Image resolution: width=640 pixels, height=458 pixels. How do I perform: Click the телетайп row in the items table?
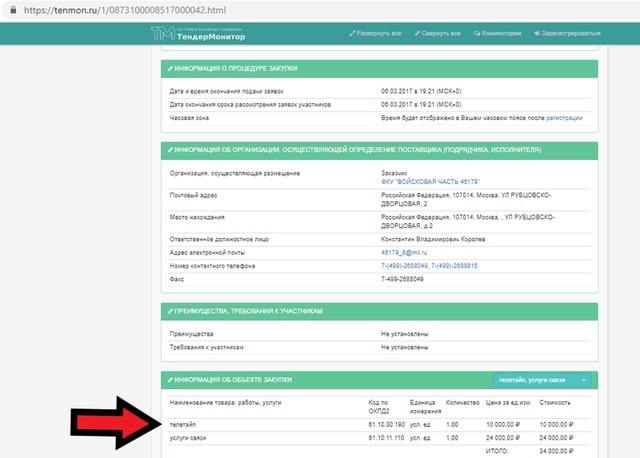pyautogui.click(x=380, y=425)
